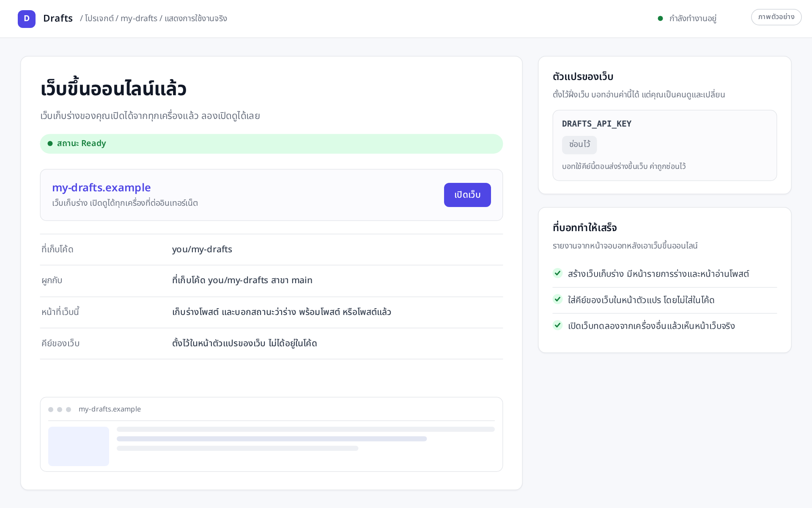The image size is (812, 508).
Task: Click the หน้าที่เว็บนี้ row label
Action: pyautogui.click(x=60, y=312)
